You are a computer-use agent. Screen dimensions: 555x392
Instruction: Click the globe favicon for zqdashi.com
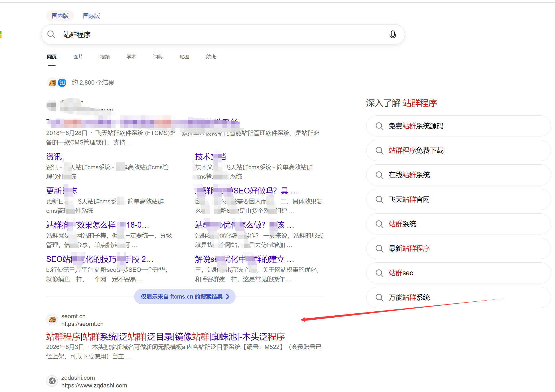pyautogui.click(x=52, y=381)
